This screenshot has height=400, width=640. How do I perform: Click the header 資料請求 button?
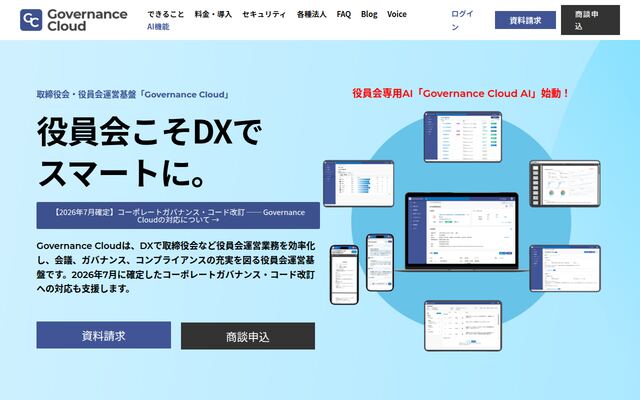click(525, 20)
